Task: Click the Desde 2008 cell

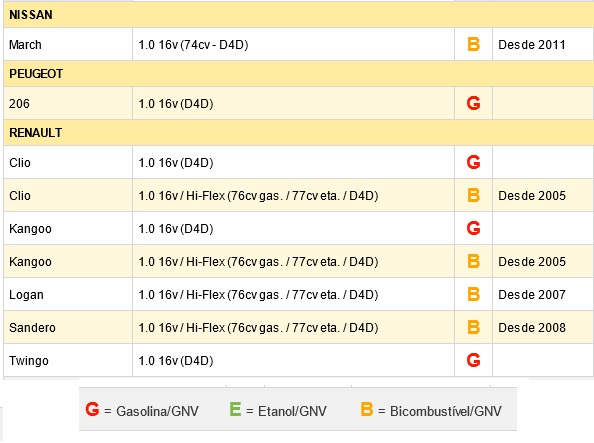Action: (x=543, y=327)
